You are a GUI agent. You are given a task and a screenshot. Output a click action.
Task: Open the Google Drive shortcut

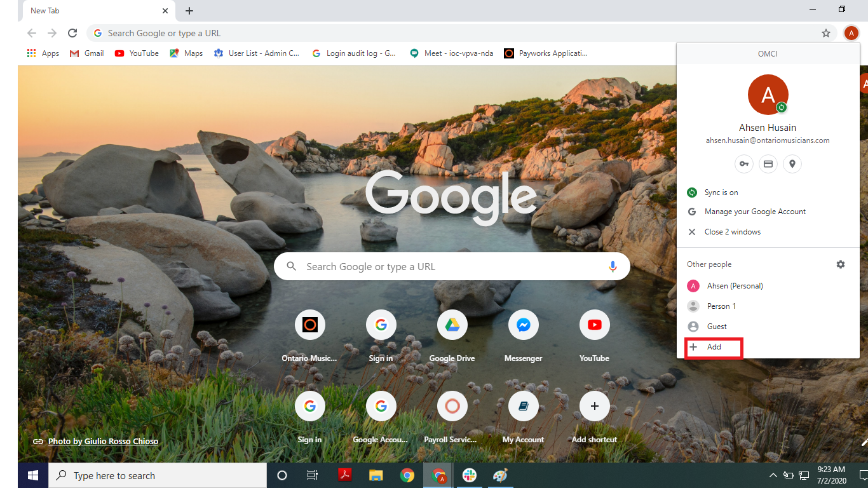coord(452,335)
